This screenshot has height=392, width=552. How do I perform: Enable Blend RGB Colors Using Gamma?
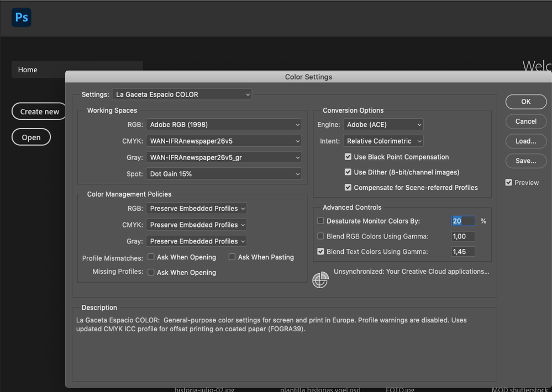tap(320, 236)
